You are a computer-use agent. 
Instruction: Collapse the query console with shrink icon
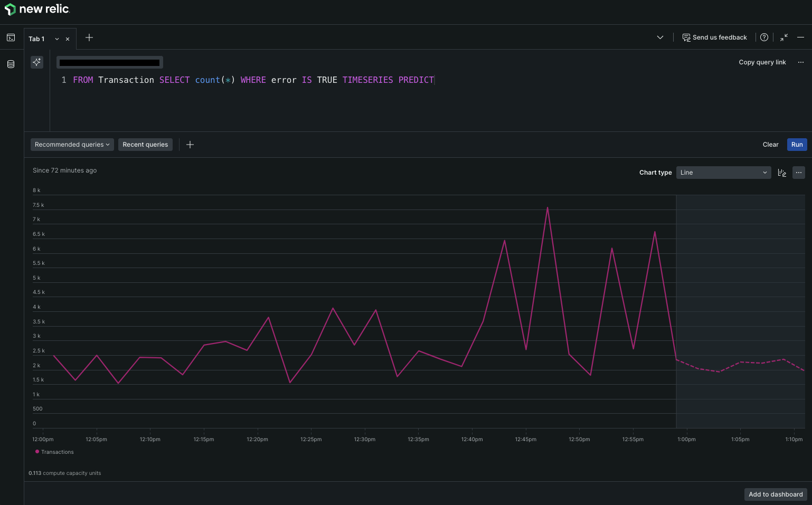click(784, 37)
